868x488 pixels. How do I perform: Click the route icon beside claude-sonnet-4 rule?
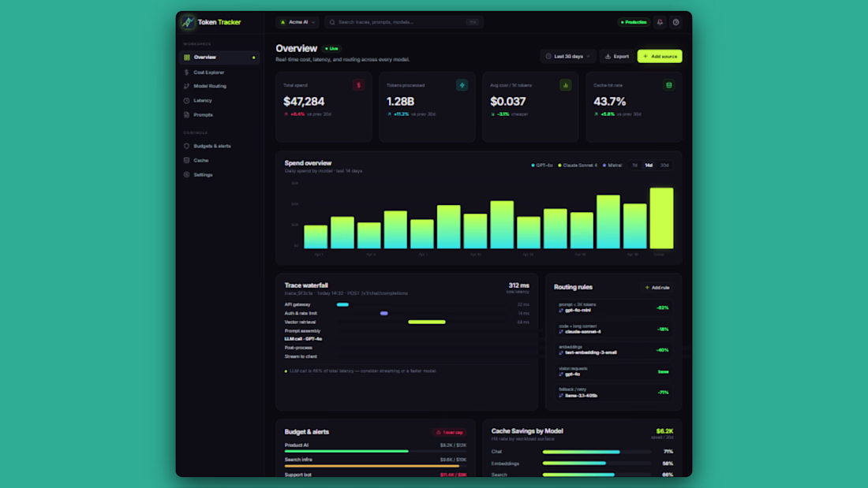(561, 332)
